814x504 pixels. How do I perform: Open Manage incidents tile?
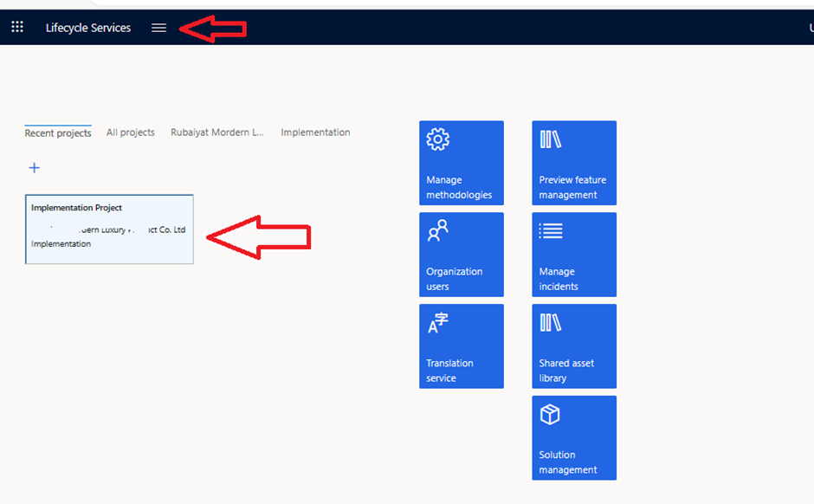[574, 255]
